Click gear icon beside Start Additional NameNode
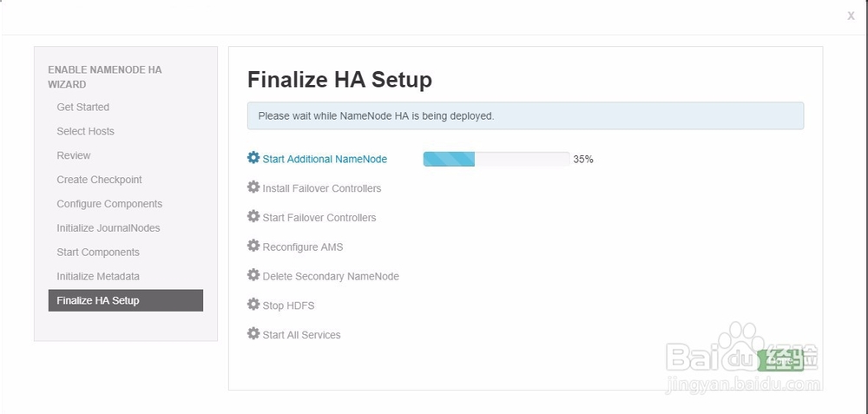The height and width of the screenshot is (414, 868). (253, 158)
